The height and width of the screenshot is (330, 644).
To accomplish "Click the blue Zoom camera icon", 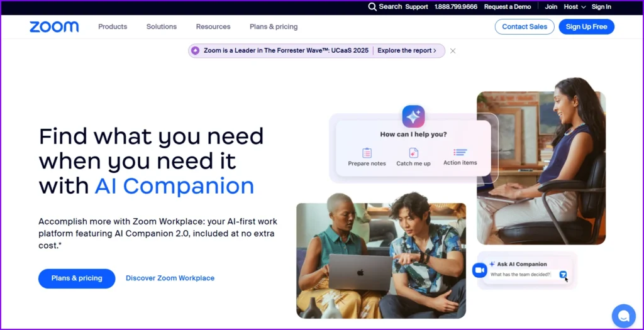I will click(x=479, y=270).
